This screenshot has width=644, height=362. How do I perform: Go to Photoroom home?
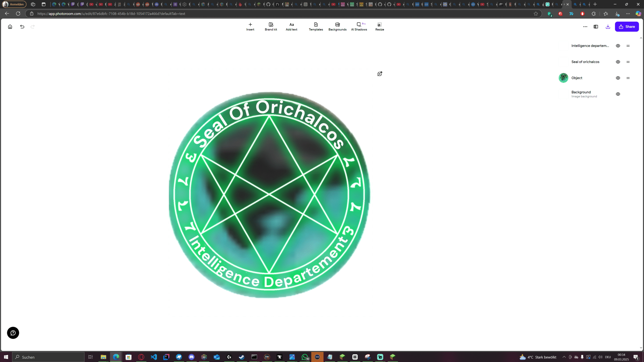point(10,27)
